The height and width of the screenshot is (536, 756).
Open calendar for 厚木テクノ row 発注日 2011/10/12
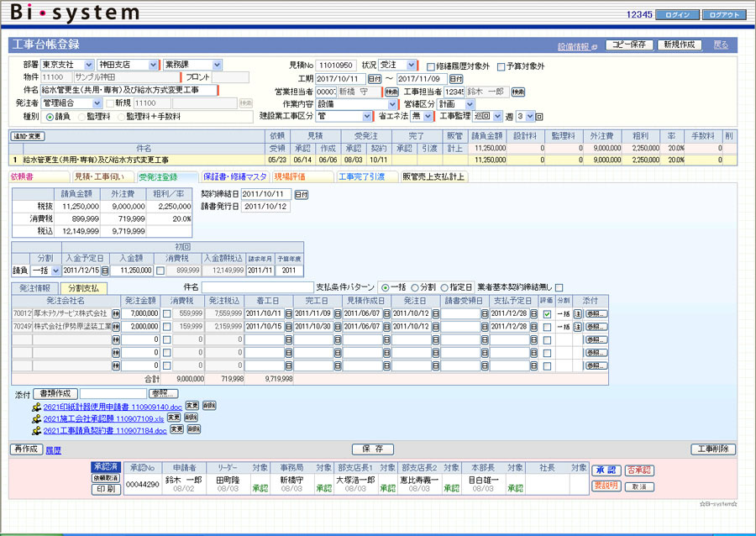435,314
